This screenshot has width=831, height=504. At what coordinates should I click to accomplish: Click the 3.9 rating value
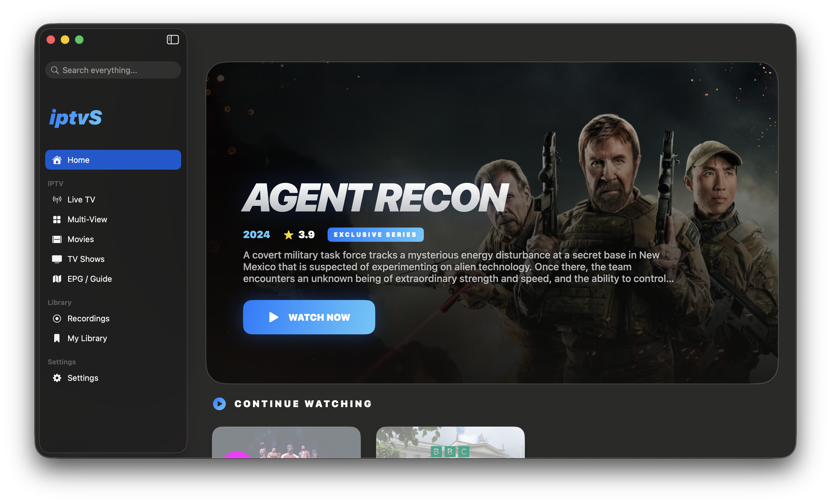306,235
